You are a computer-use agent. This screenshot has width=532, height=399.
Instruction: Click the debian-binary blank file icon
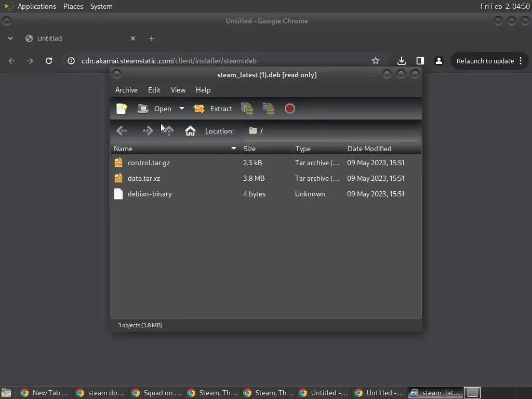pyautogui.click(x=118, y=194)
